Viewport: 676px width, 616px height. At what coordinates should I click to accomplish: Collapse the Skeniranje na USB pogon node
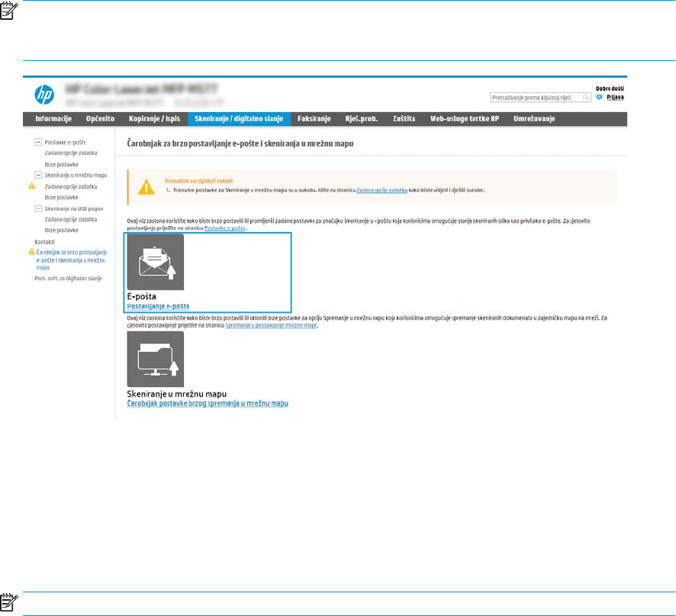point(38,208)
